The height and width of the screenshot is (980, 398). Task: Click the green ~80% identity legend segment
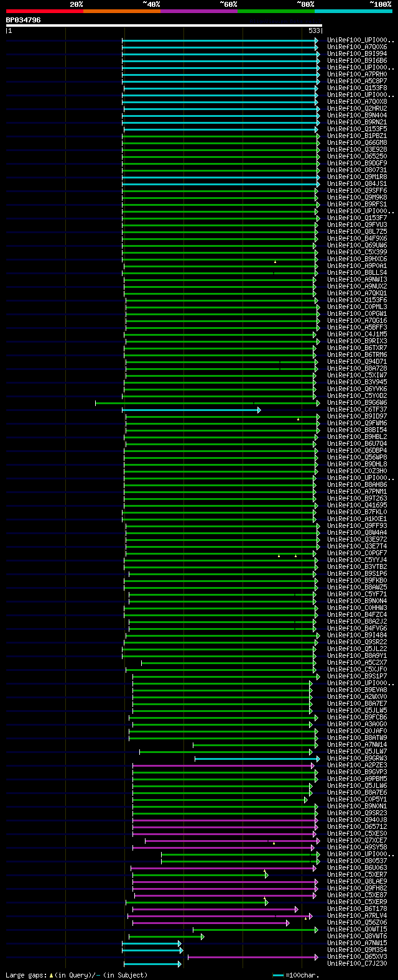tap(275, 11)
